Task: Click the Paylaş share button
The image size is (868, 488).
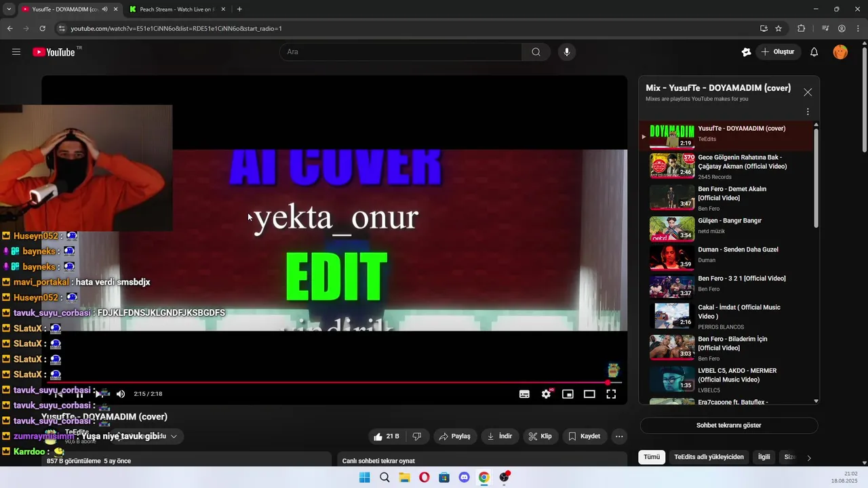Action: click(x=455, y=436)
